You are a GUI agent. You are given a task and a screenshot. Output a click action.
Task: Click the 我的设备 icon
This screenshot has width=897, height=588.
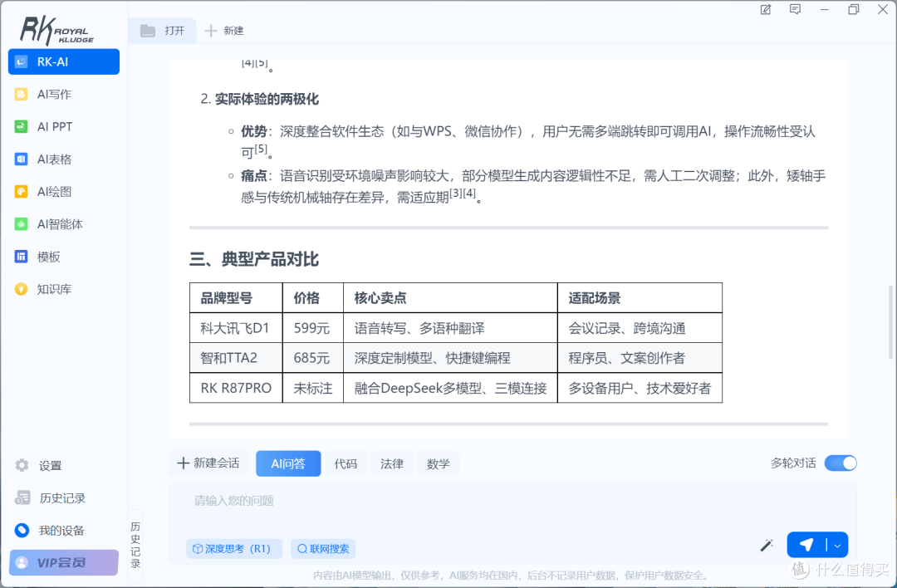[x=22, y=531]
